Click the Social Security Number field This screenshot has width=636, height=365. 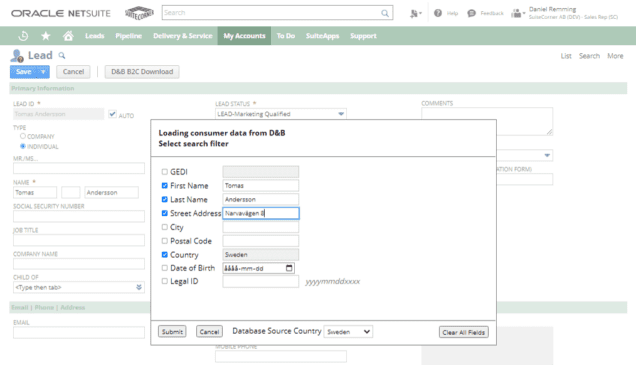79,216
